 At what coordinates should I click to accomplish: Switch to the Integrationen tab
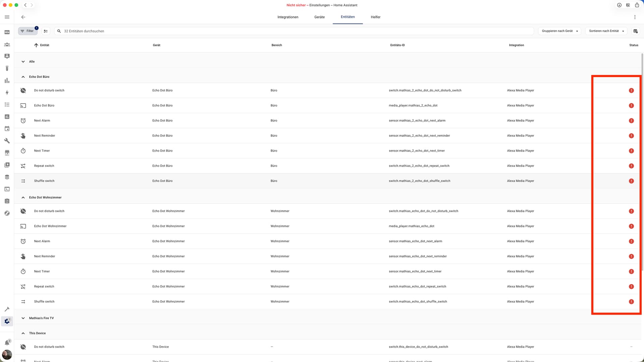[x=287, y=17]
